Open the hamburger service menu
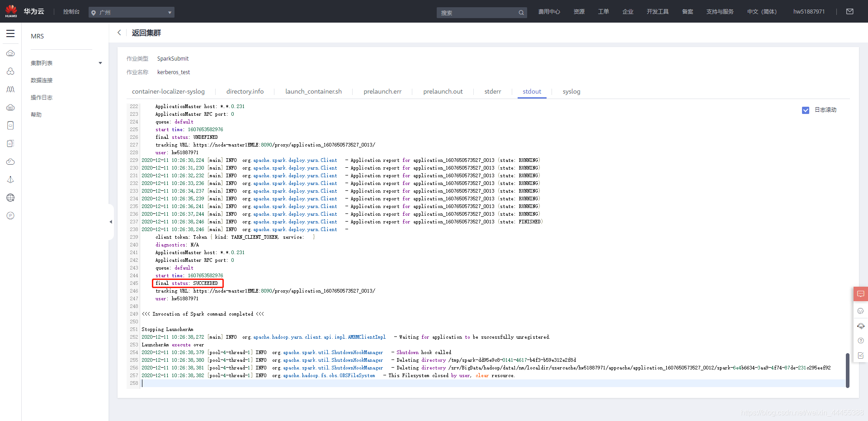The height and width of the screenshot is (421, 868). point(10,33)
